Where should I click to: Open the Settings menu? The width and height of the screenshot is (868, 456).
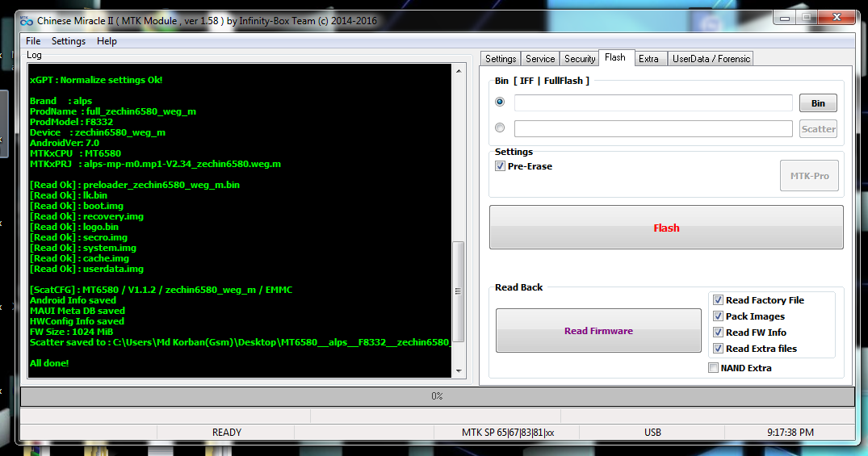click(69, 41)
